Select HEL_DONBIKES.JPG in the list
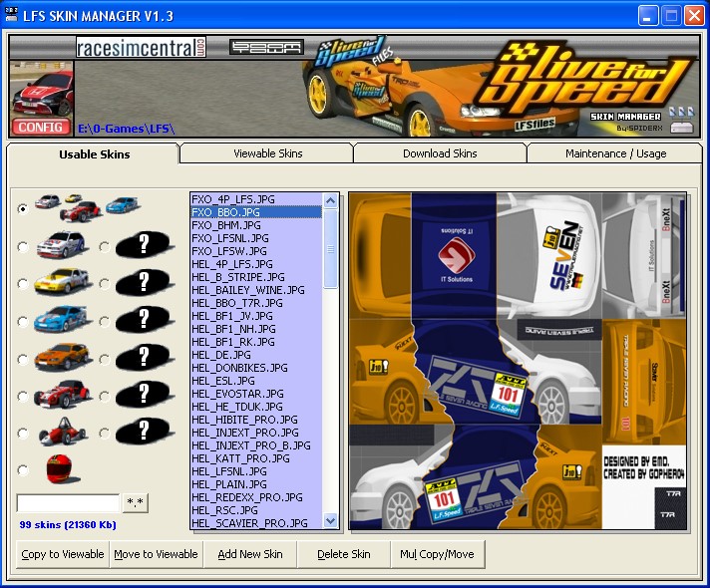The width and height of the screenshot is (710, 588). click(256, 368)
